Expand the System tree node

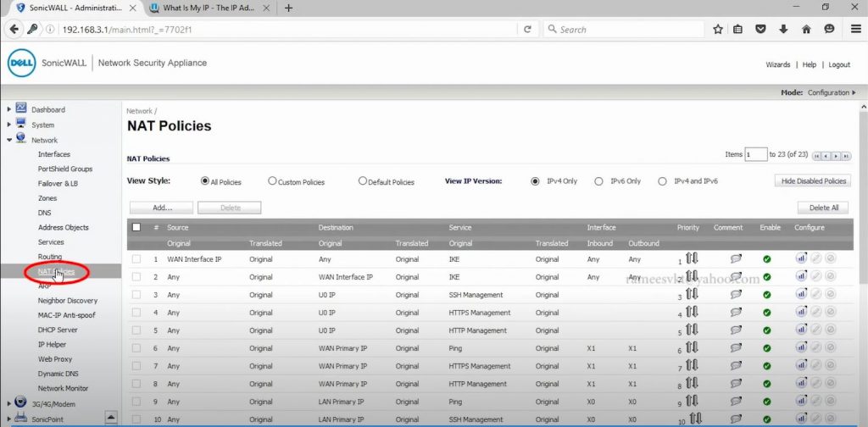(x=8, y=125)
